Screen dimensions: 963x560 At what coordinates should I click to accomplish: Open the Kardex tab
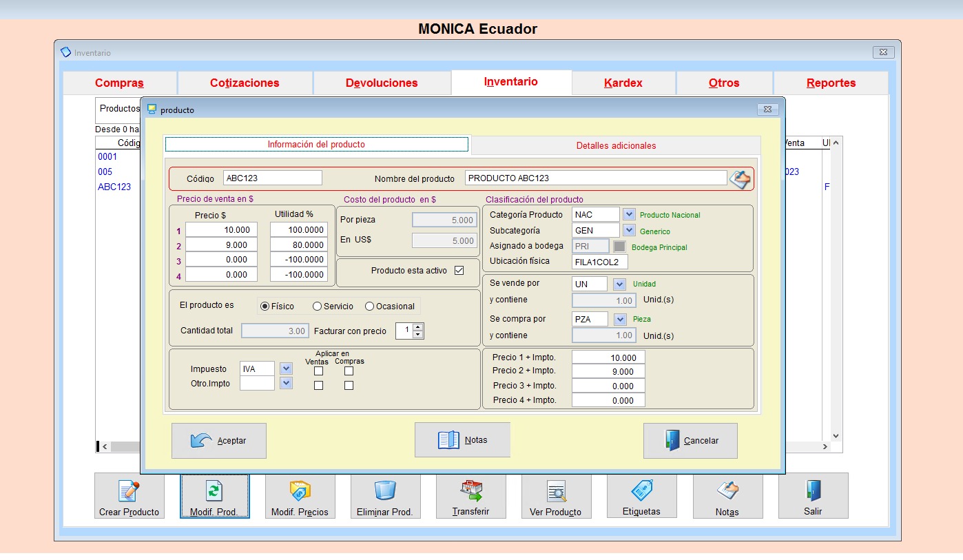pos(622,82)
